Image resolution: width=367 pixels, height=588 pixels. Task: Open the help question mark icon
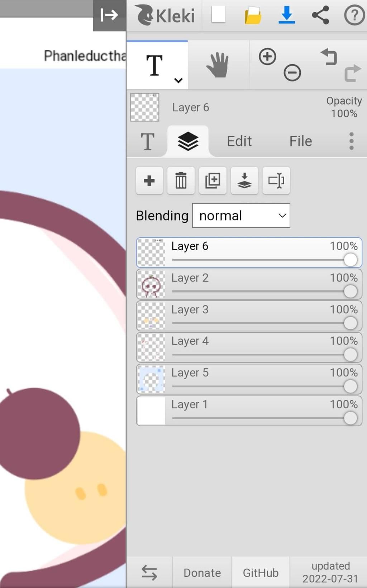(x=354, y=15)
